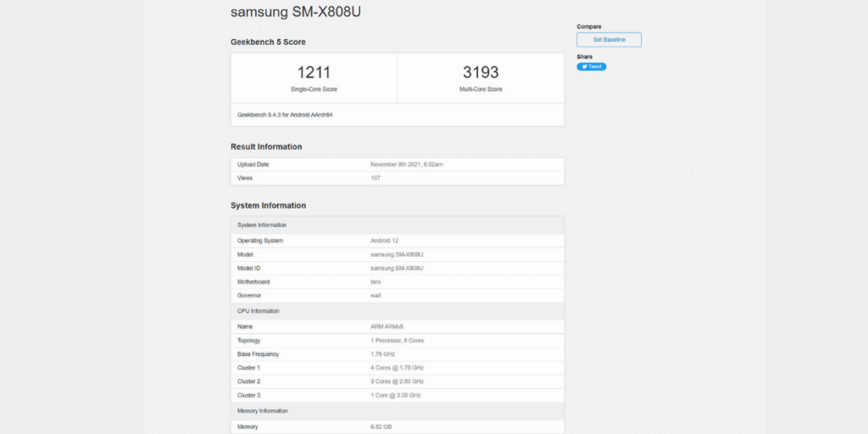
Task: Click Geekbench 5.4.3 for Android AArch64 text
Action: [285, 115]
